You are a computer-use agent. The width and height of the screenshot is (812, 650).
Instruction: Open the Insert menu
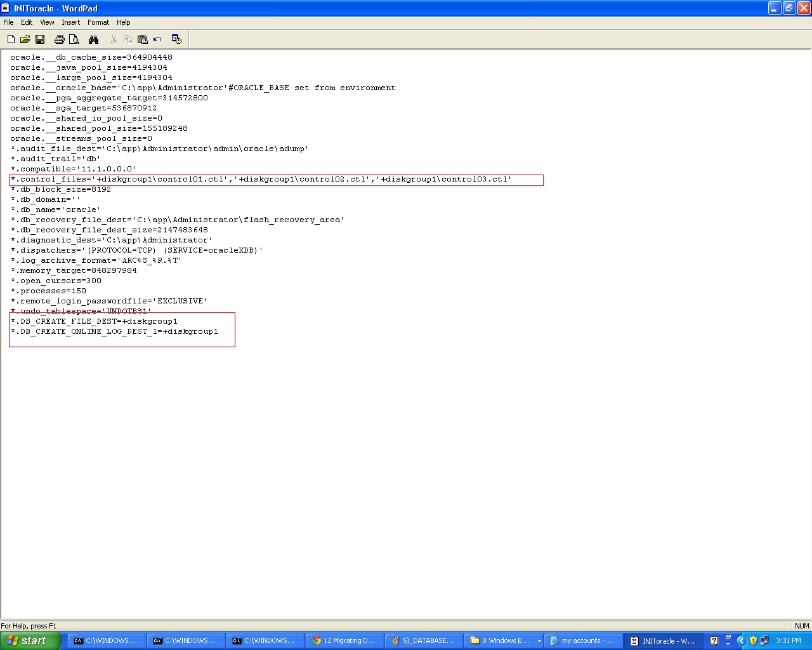click(x=70, y=22)
